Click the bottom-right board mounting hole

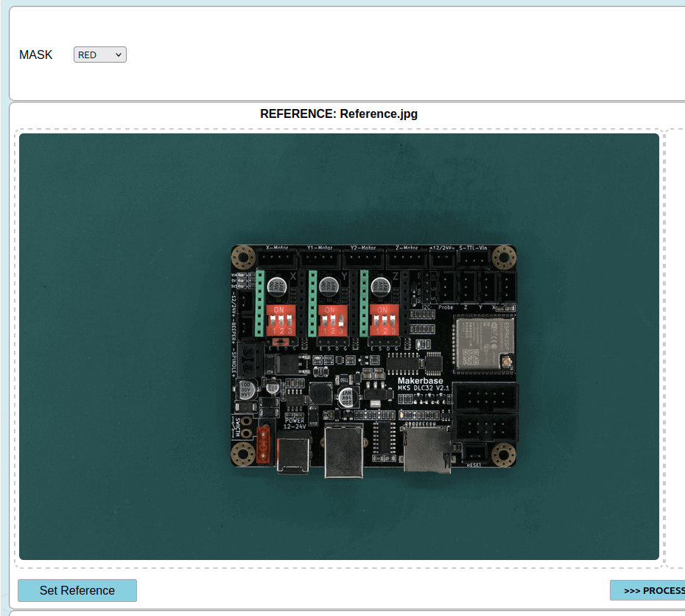pos(502,453)
